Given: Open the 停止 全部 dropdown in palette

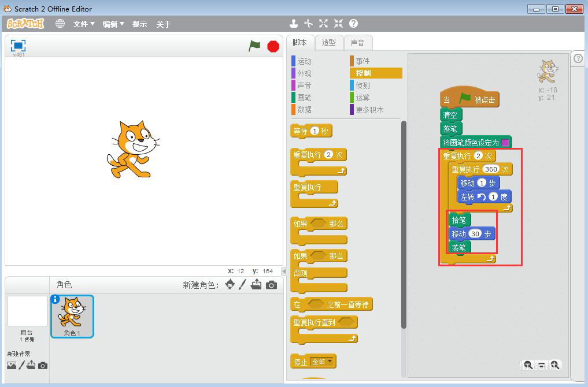Looking at the screenshot, I should 322,362.
